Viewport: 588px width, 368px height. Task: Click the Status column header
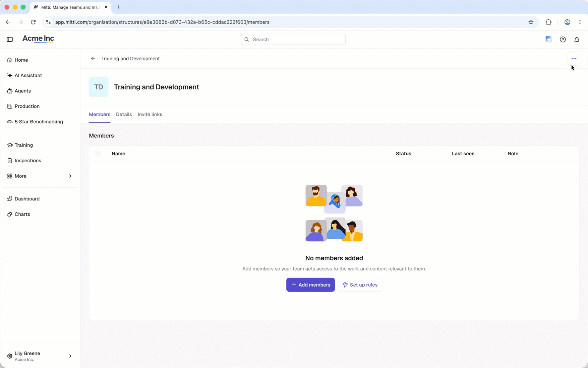coord(404,154)
